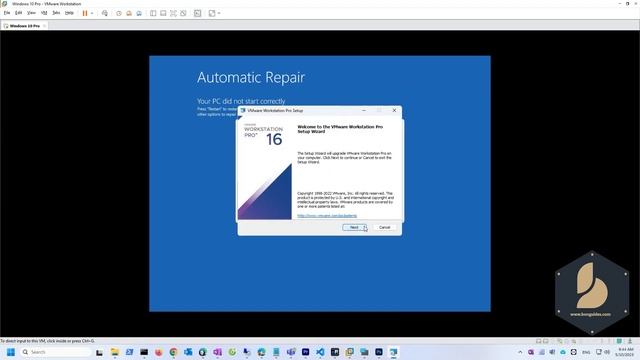Open the File menu
This screenshot has height=360, width=640.
[7, 13]
